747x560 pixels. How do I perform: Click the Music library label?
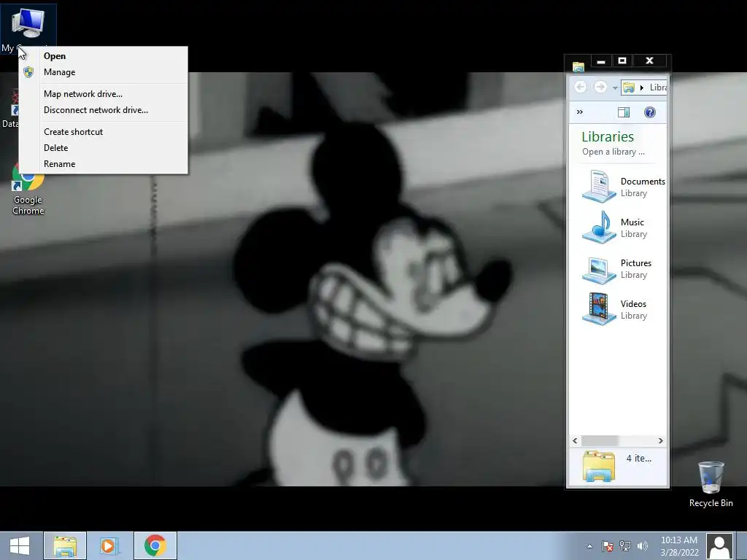point(632,222)
